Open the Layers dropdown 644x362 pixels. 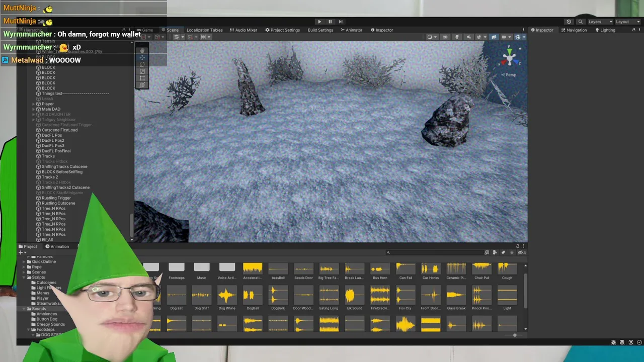600,22
